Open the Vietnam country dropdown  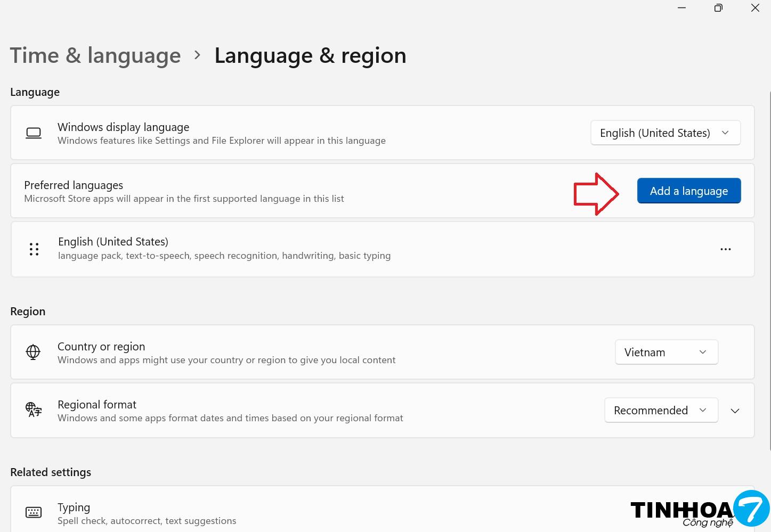coord(666,352)
